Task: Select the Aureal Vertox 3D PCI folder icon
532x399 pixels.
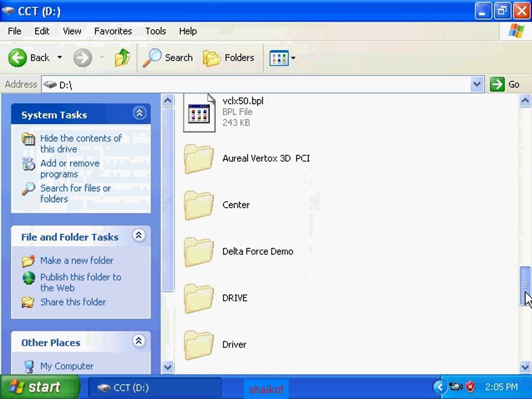Action: click(x=199, y=159)
